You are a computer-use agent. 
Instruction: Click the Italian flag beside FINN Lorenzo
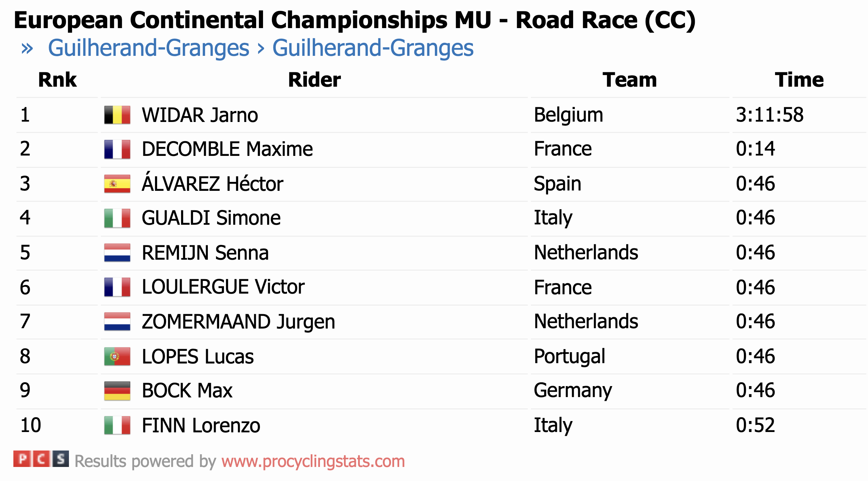(x=117, y=425)
